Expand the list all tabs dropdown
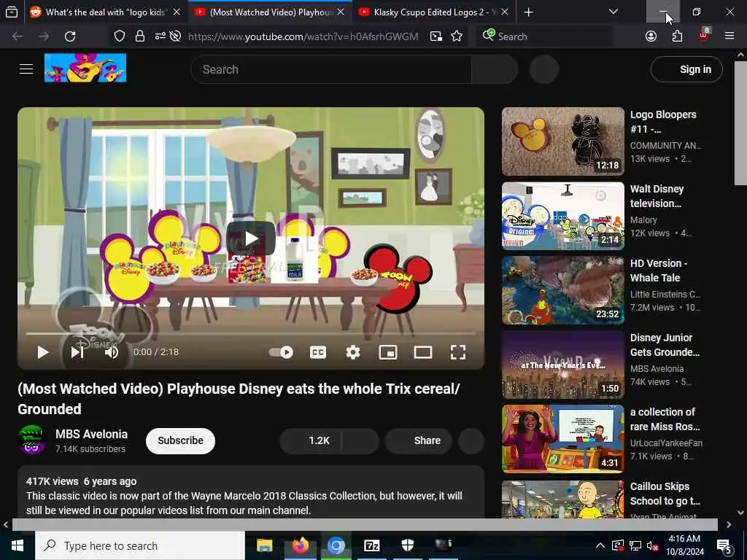The image size is (747, 560). point(613,12)
